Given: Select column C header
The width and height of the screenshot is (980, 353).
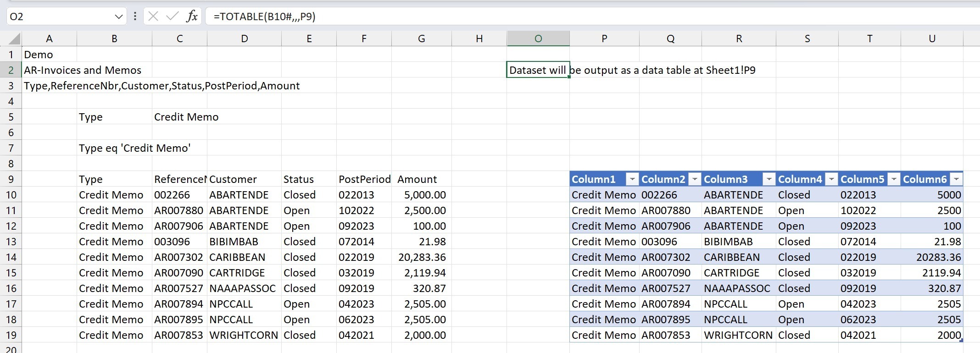Looking at the screenshot, I should coord(179,39).
